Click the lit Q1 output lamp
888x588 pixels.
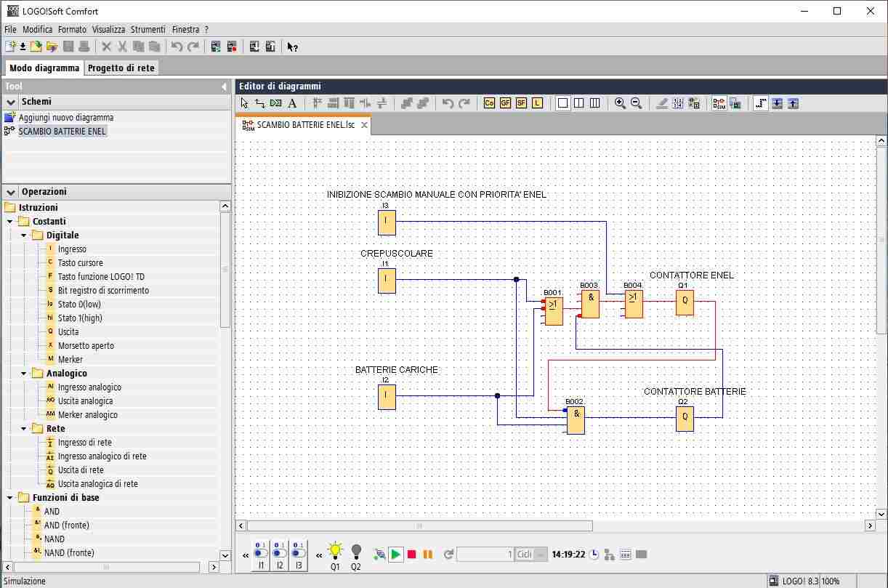pos(335,551)
